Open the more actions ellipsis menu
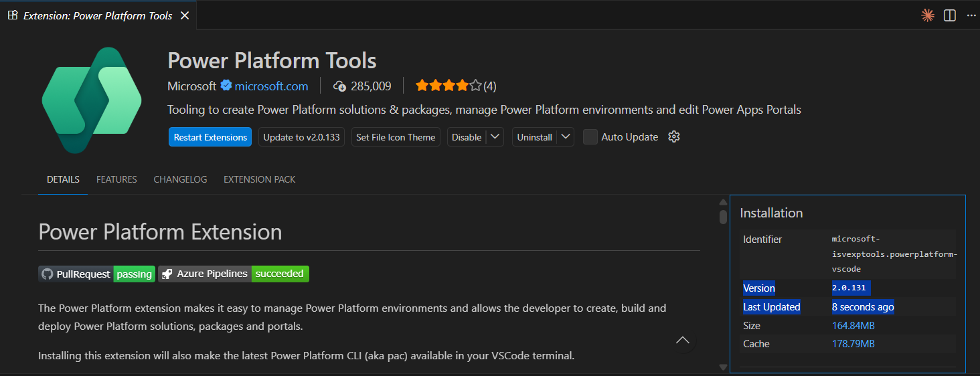Screen dimensions: 980x376 [971, 15]
